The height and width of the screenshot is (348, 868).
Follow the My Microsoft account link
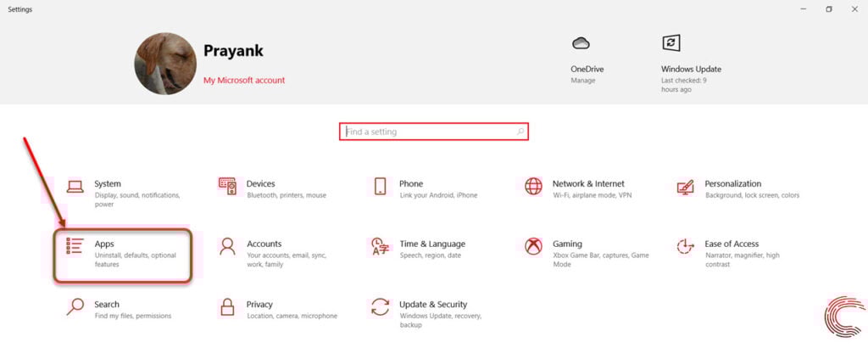(244, 80)
